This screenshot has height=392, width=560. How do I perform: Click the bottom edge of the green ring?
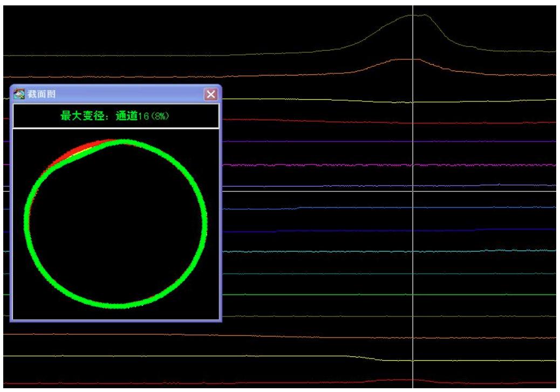(x=115, y=304)
